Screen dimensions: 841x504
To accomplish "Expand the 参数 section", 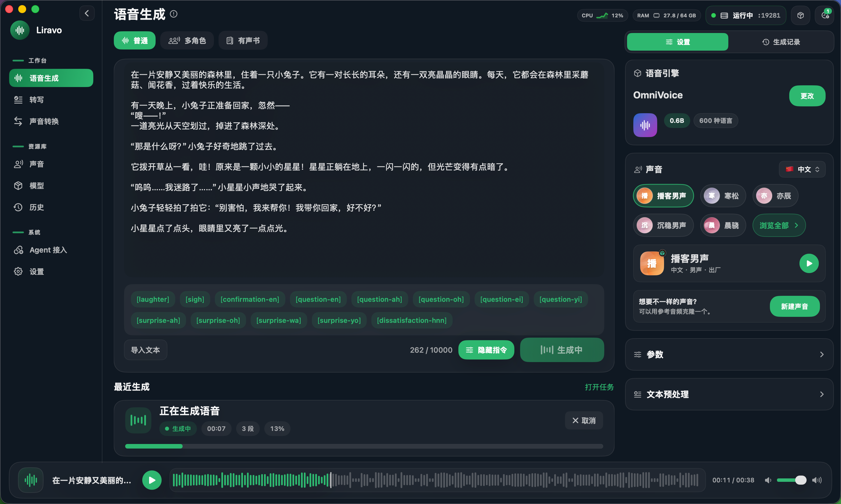I will point(729,354).
